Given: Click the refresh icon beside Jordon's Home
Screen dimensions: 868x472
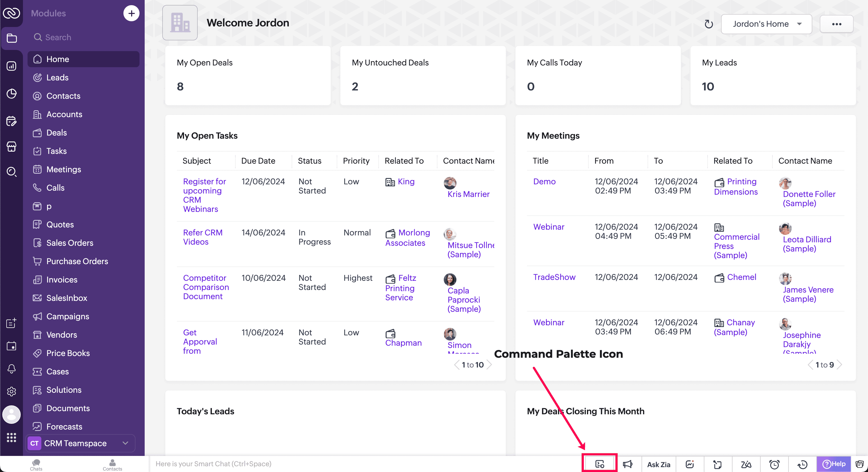Looking at the screenshot, I should coord(709,24).
